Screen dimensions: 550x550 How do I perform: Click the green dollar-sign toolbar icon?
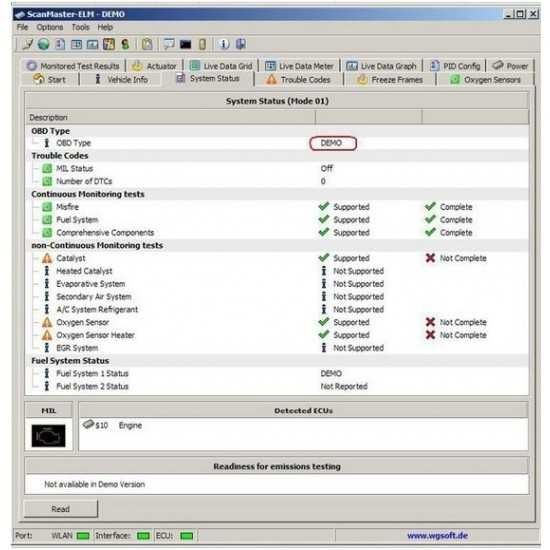125,44
